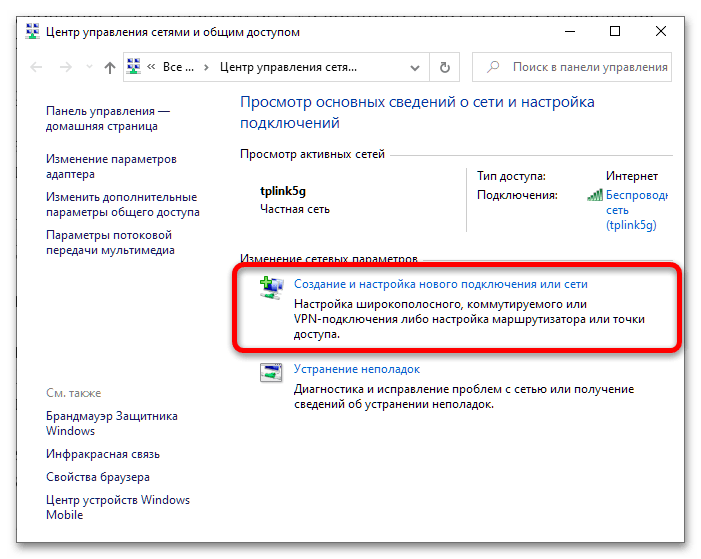Image resolution: width=701 pixels, height=559 pixels.
Task: Open Инфракрасная связь link
Action: [x=103, y=454]
